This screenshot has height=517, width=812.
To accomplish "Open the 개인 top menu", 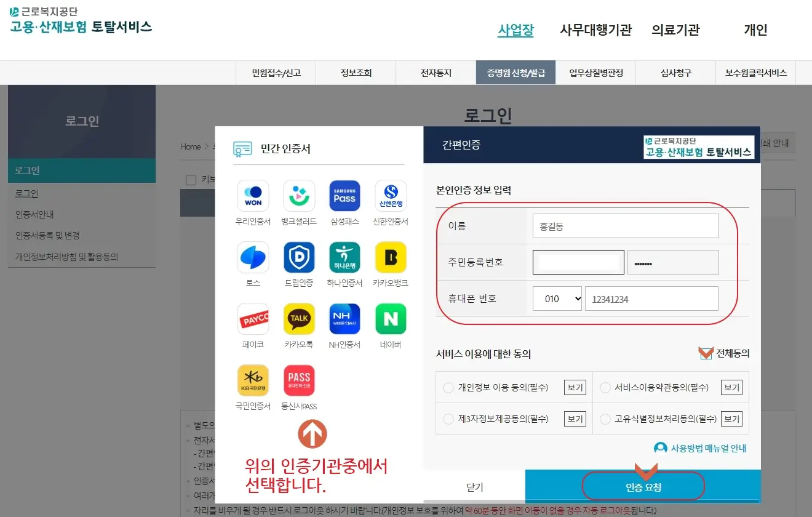I will pos(755,30).
